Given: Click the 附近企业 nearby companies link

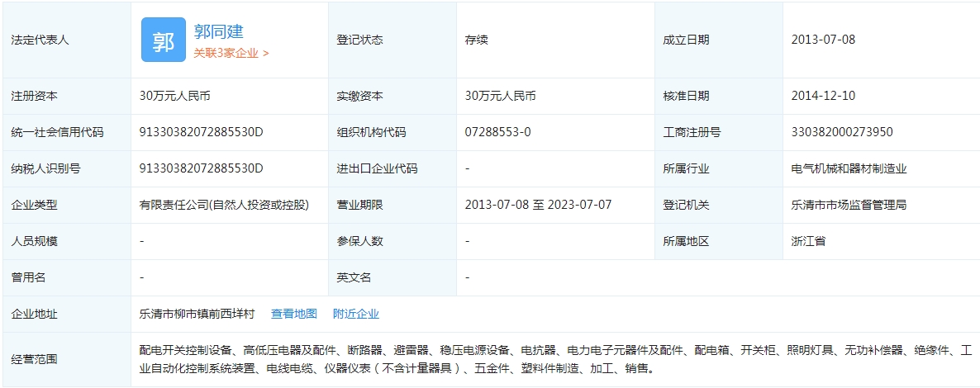Looking at the screenshot, I should pyautogui.click(x=356, y=314).
